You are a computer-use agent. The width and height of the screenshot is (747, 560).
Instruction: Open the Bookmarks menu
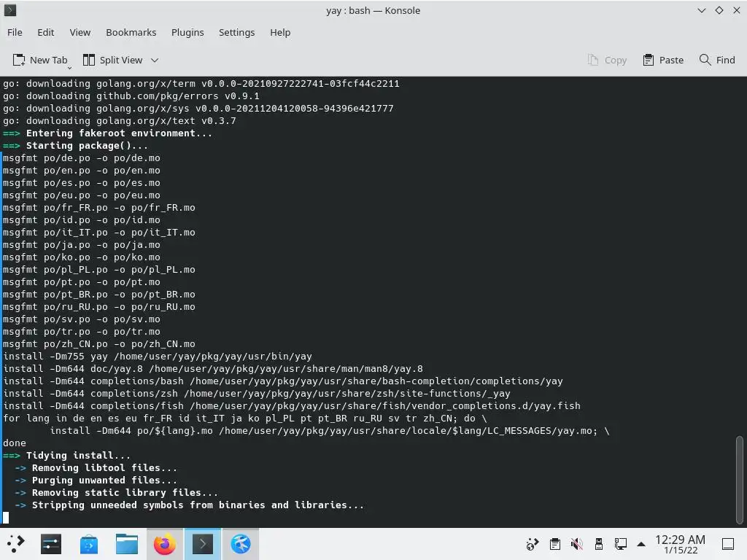pyautogui.click(x=131, y=32)
